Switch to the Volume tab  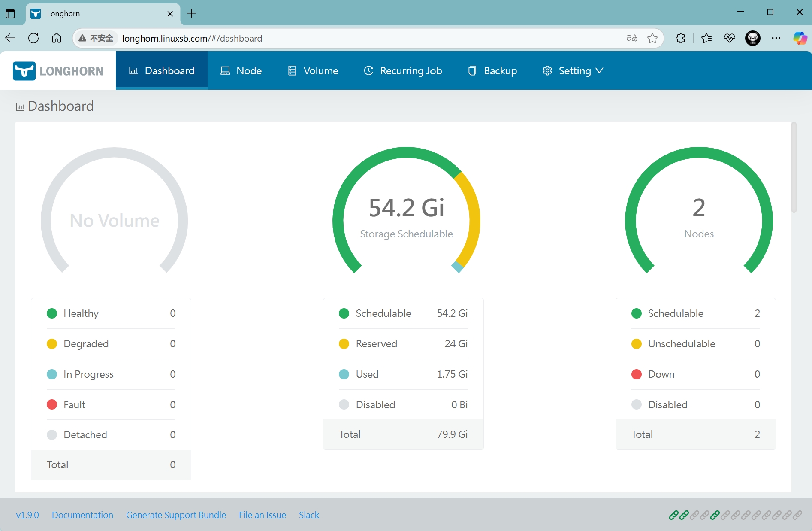click(x=313, y=71)
